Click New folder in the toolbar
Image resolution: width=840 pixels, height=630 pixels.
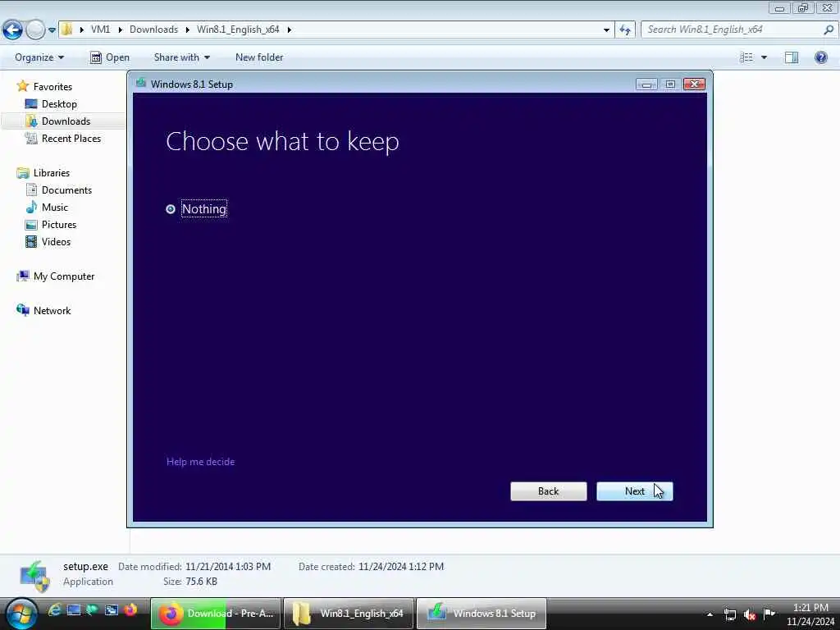point(259,57)
